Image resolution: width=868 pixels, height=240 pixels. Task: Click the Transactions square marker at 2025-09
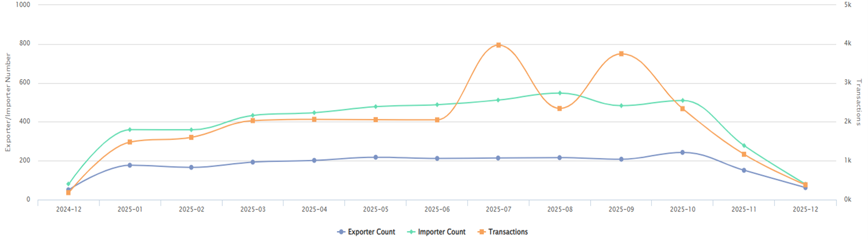(x=621, y=54)
